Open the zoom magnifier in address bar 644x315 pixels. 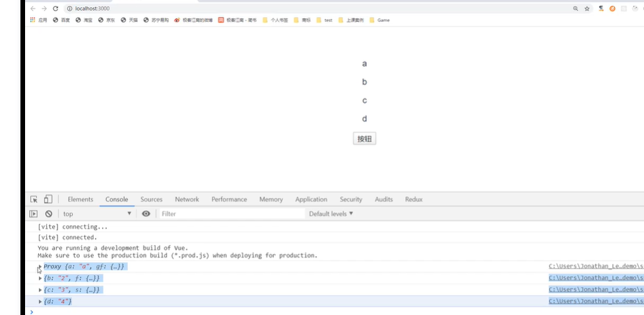[575, 9]
